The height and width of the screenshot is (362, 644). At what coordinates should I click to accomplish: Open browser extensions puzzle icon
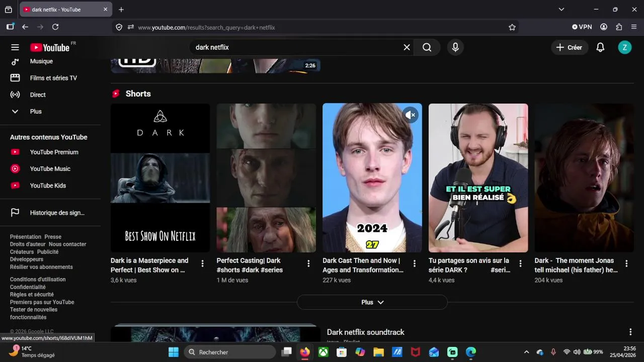tap(619, 27)
